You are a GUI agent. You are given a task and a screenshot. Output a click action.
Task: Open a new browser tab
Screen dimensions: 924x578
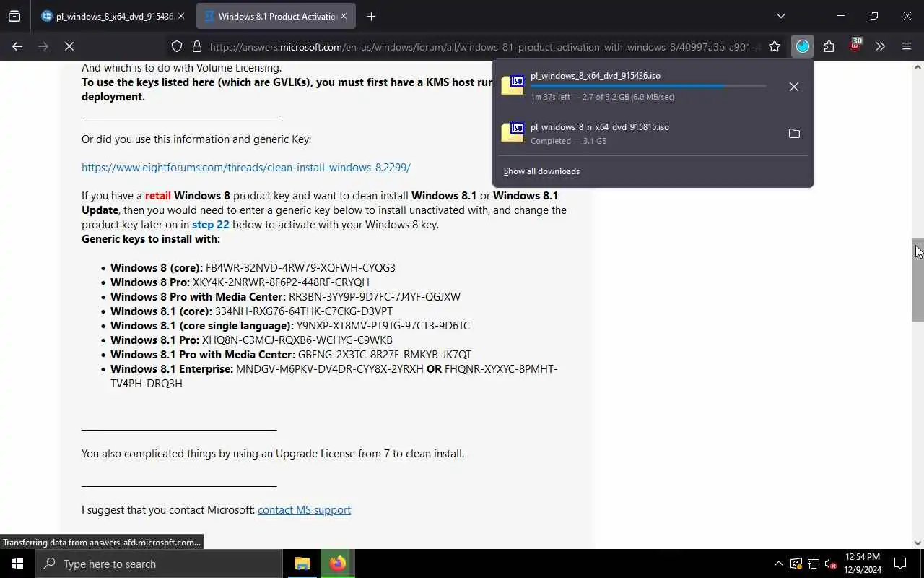371,16
